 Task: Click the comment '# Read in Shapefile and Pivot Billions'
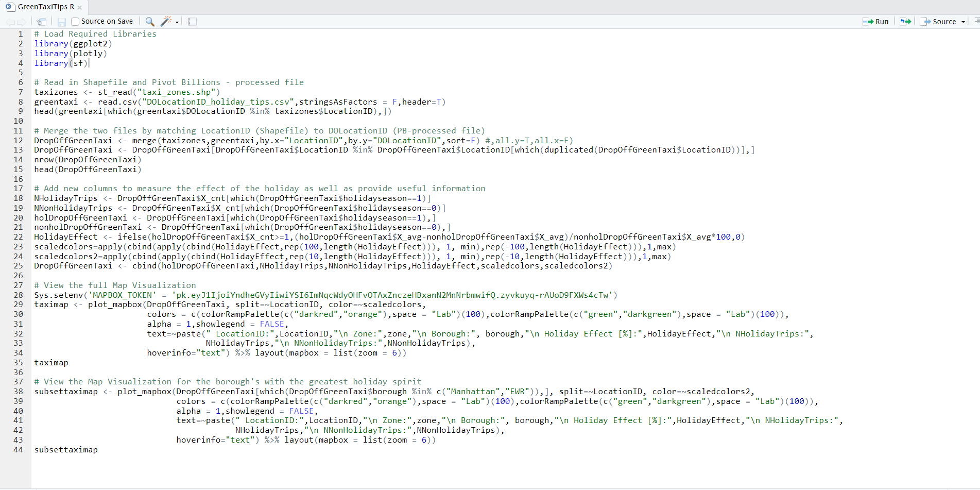point(127,82)
